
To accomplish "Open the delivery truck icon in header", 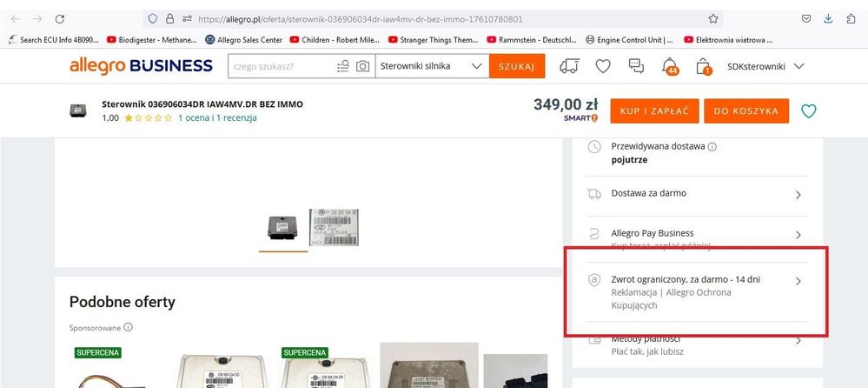I will pos(570,66).
